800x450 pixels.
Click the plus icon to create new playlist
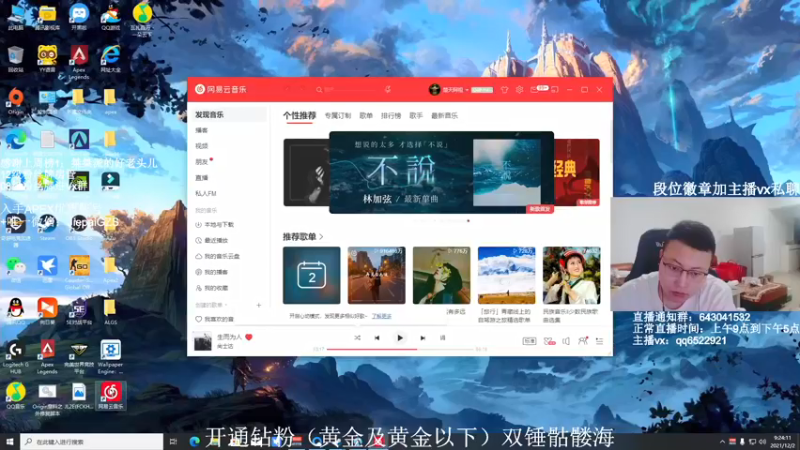(x=259, y=305)
